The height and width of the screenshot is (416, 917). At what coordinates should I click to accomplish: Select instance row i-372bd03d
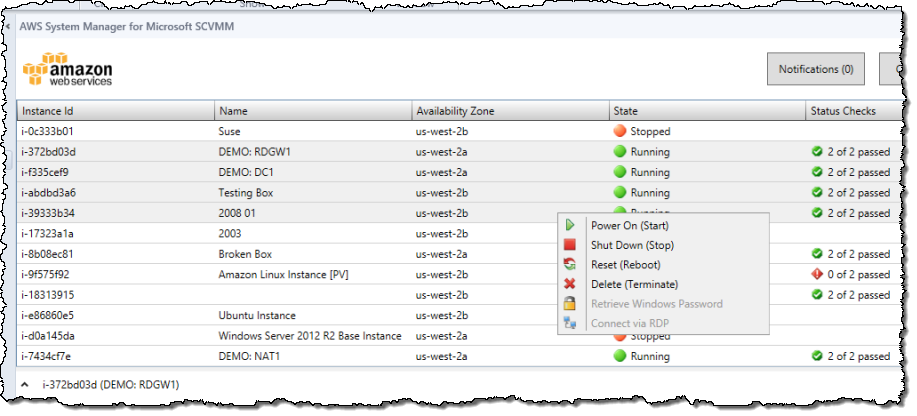(459, 152)
